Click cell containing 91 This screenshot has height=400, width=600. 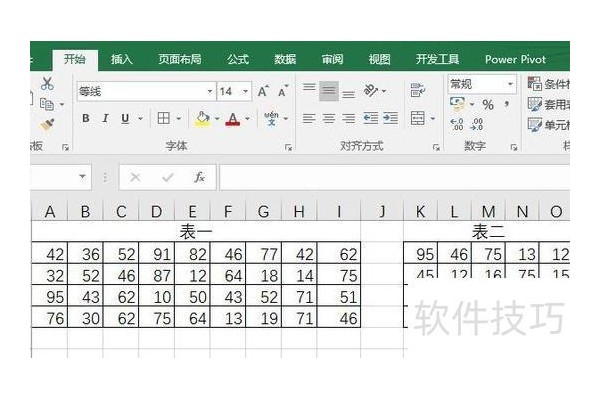(x=157, y=253)
